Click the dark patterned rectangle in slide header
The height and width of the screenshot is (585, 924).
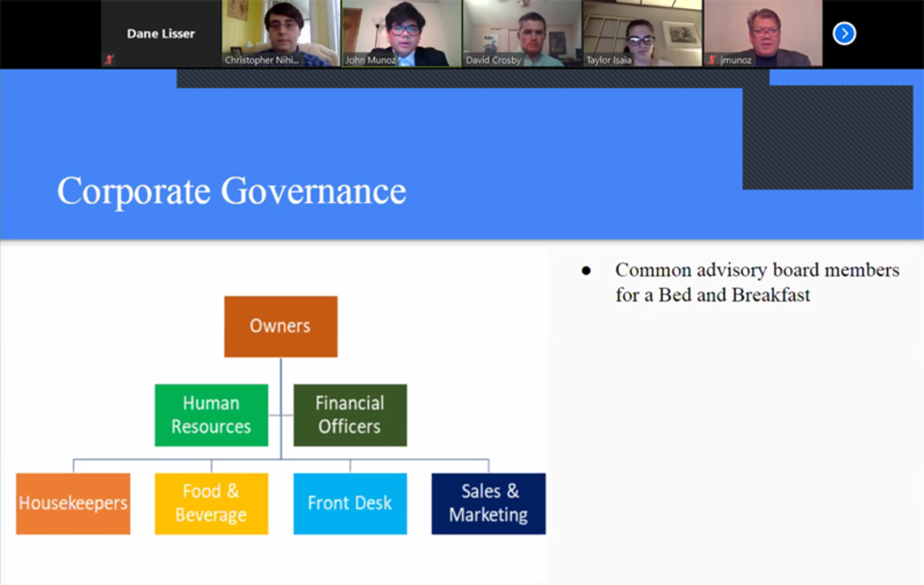[x=827, y=137]
